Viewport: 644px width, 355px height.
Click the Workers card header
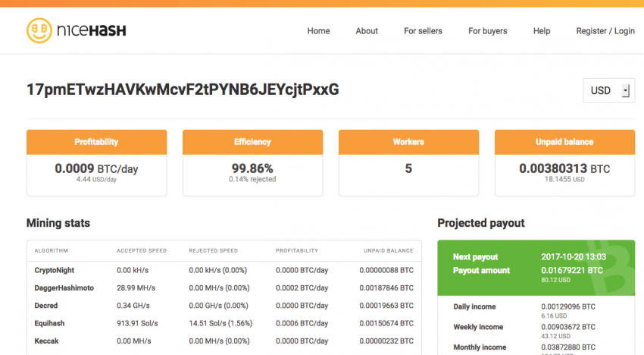coord(408,142)
